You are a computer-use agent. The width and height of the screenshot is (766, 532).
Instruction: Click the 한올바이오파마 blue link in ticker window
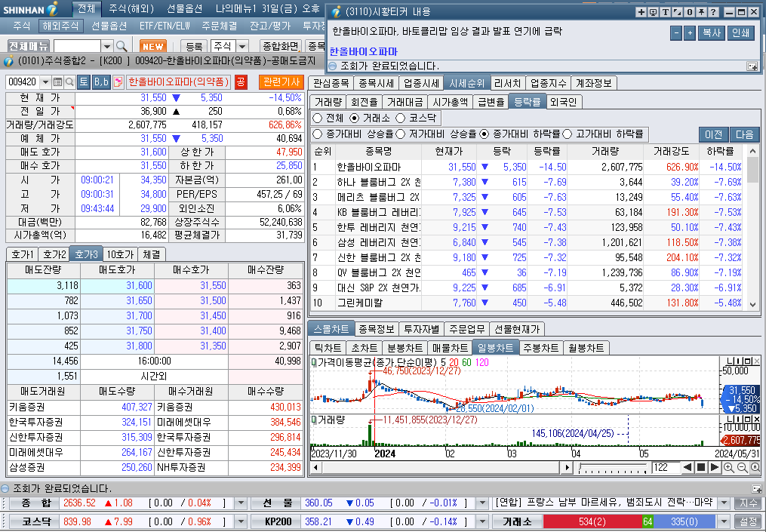coord(364,52)
